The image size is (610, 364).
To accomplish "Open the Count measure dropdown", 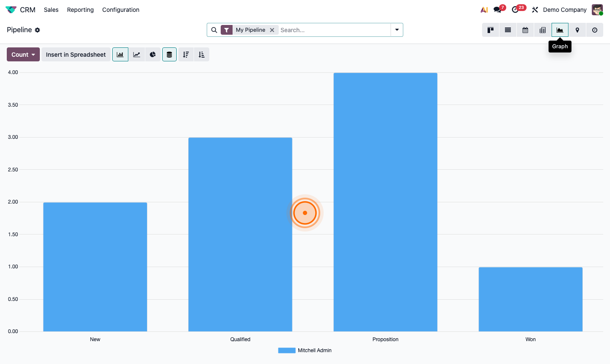I will click(x=23, y=54).
